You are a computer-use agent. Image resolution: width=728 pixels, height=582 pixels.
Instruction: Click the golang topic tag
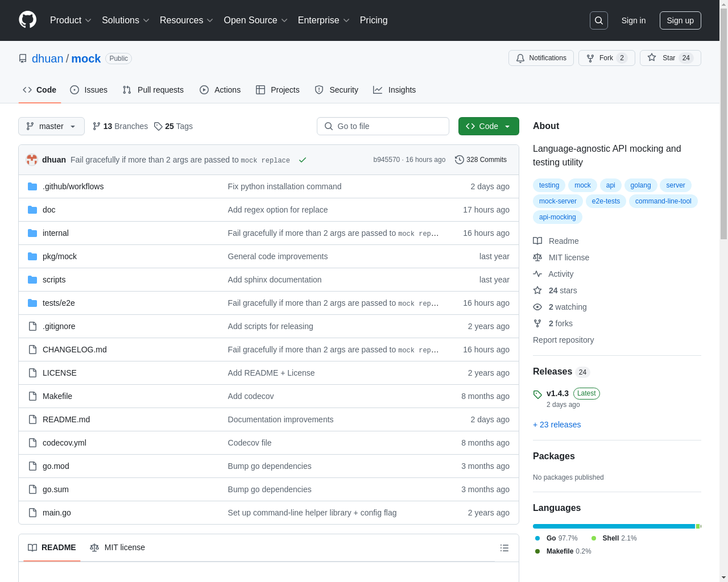tap(640, 185)
